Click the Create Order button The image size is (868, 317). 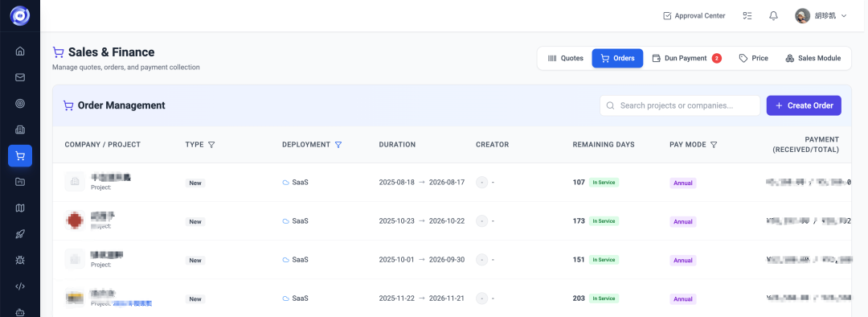[804, 105]
